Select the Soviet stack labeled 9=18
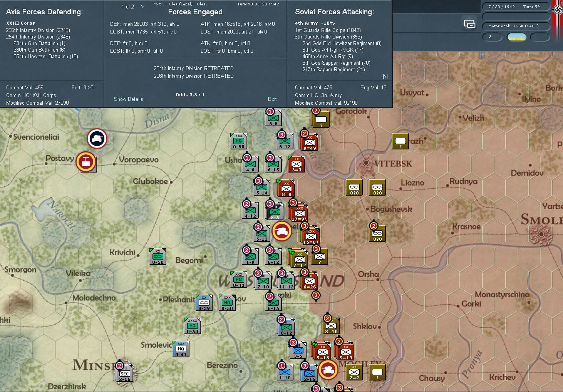 [x=322, y=351]
